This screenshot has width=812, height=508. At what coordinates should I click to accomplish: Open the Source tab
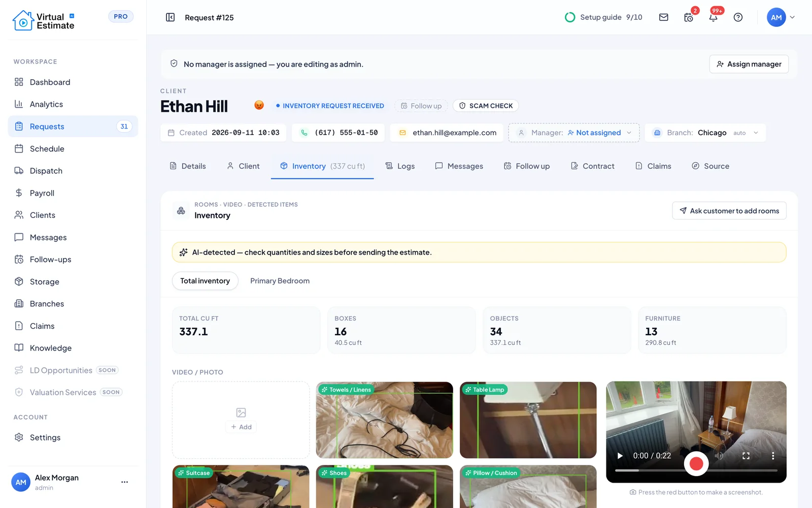coord(710,166)
